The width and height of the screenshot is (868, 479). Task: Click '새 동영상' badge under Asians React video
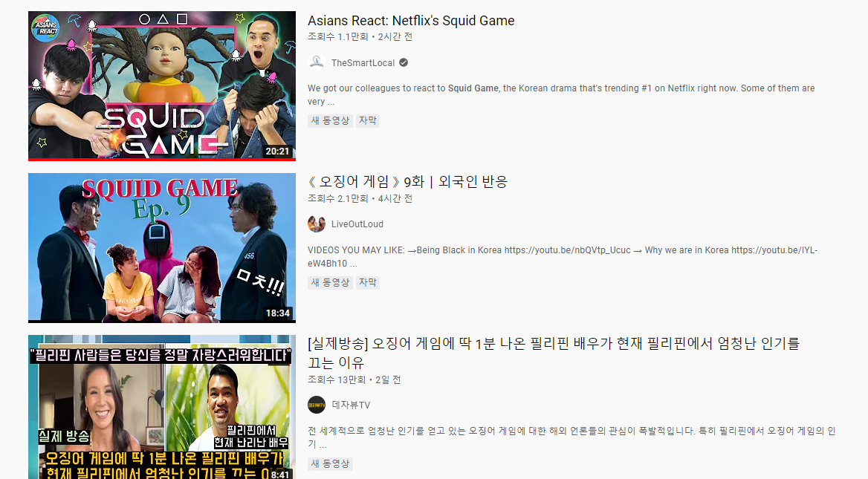[x=330, y=120]
